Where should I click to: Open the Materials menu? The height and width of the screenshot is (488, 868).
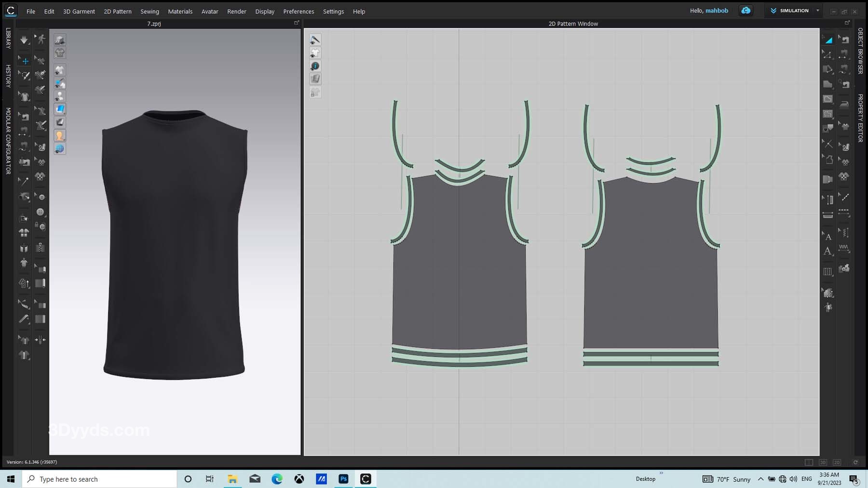(x=180, y=11)
